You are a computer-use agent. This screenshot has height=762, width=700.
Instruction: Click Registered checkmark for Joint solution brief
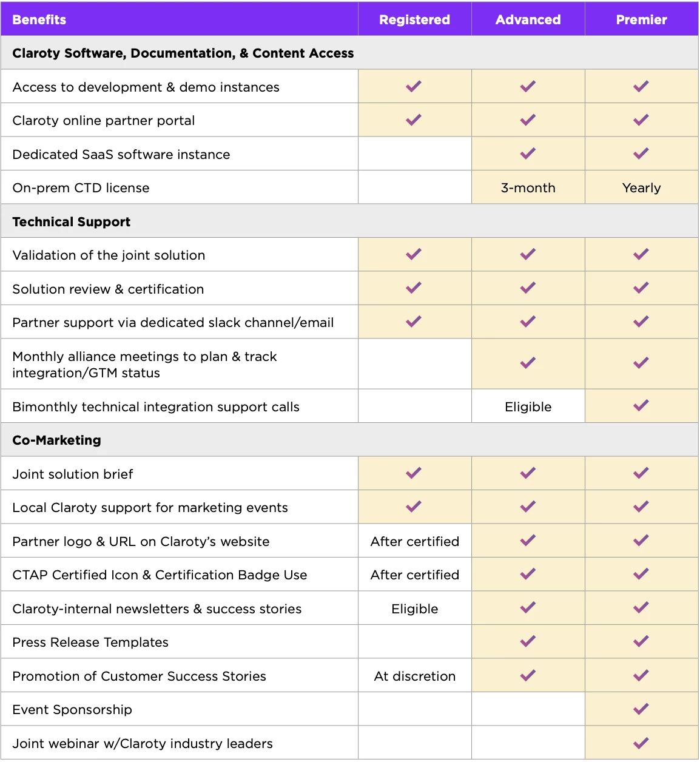414,473
